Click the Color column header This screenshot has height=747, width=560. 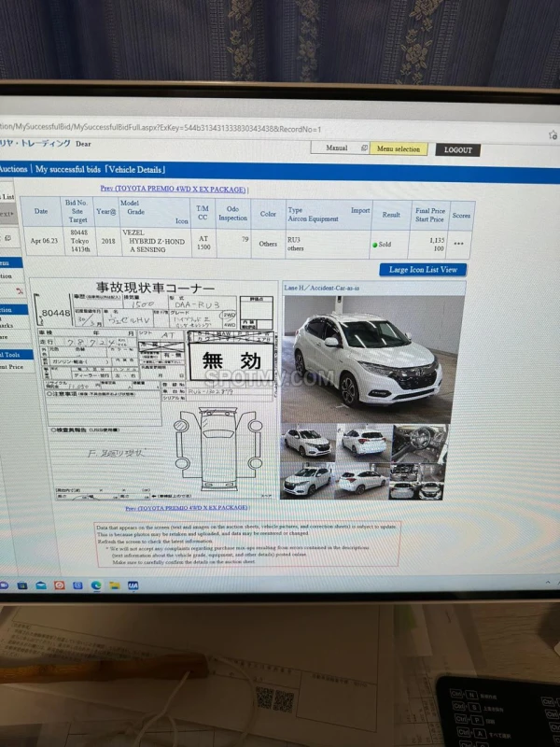pos(268,214)
